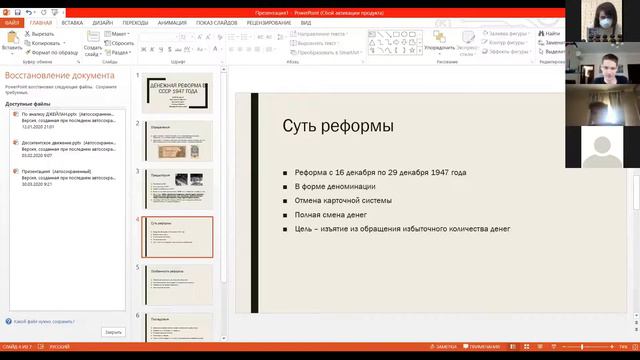Reset slide layout with Сбросить
The height and width of the screenshot is (360, 640).
[x=119, y=43]
